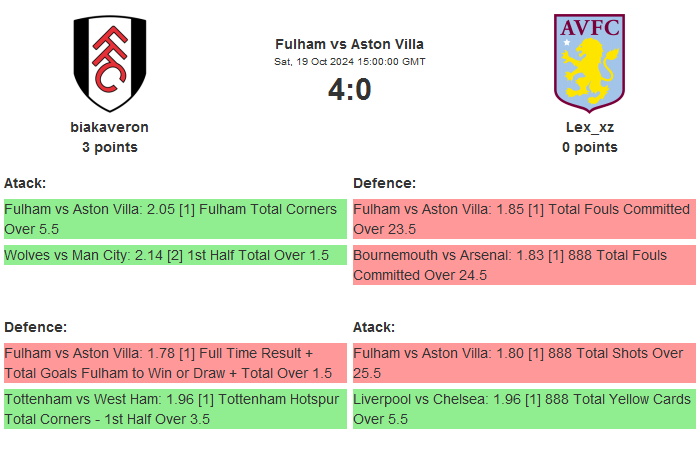Viewport: 700px width, 460px height.
Task: Click the right top Defence heading
Action: (x=385, y=183)
